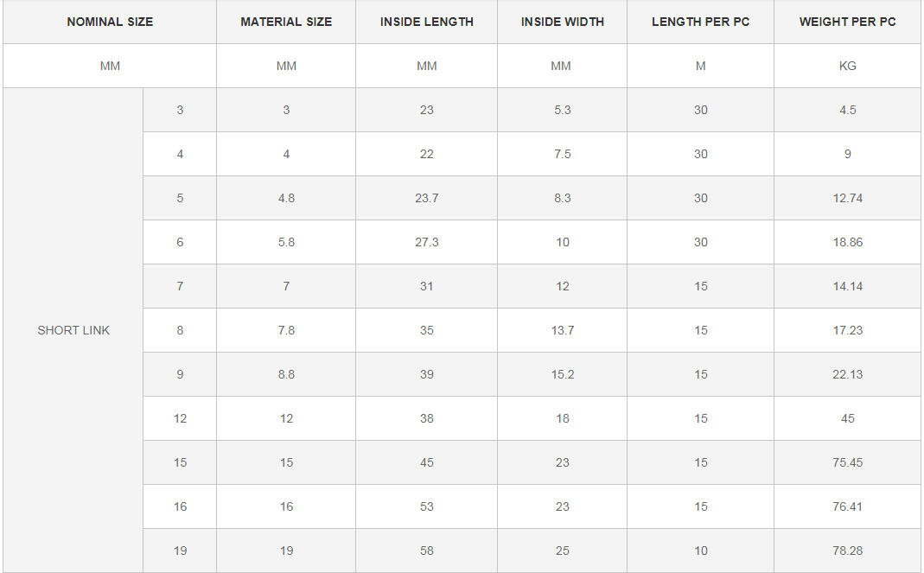924x573 pixels.
Task: Select the material size 8.8 cell
Action: [x=286, y=374]
